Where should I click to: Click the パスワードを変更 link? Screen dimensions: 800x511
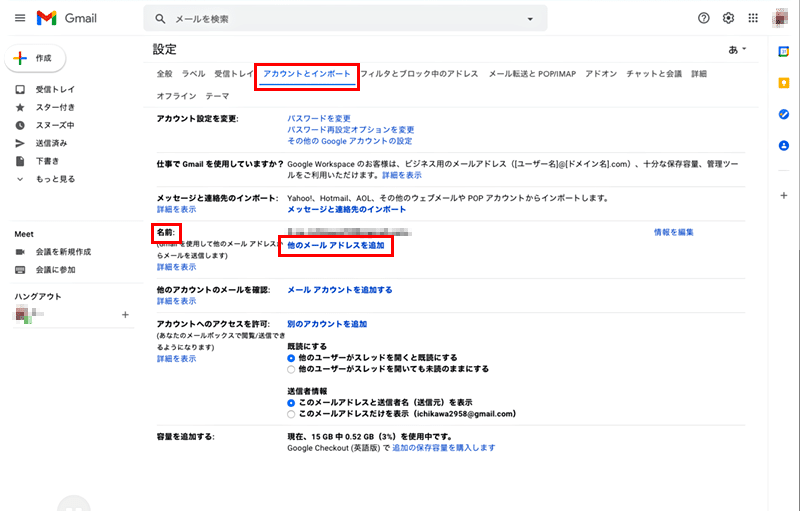pos(319,118)
